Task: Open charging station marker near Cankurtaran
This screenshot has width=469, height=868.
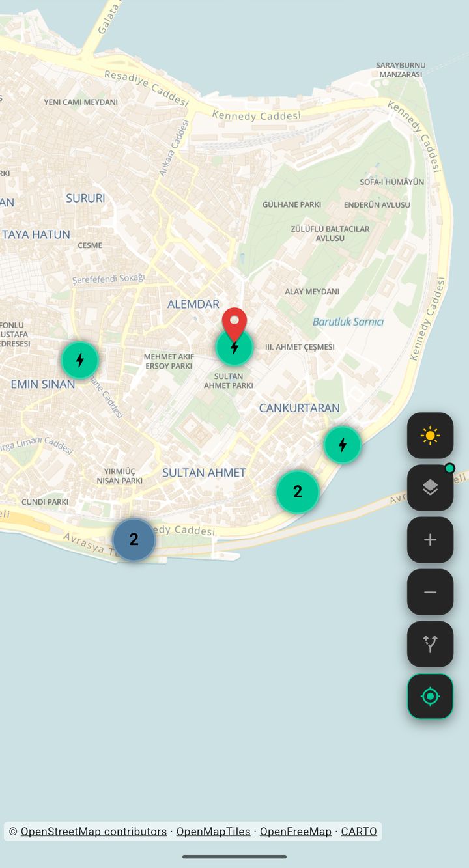Action: (343, 445)
